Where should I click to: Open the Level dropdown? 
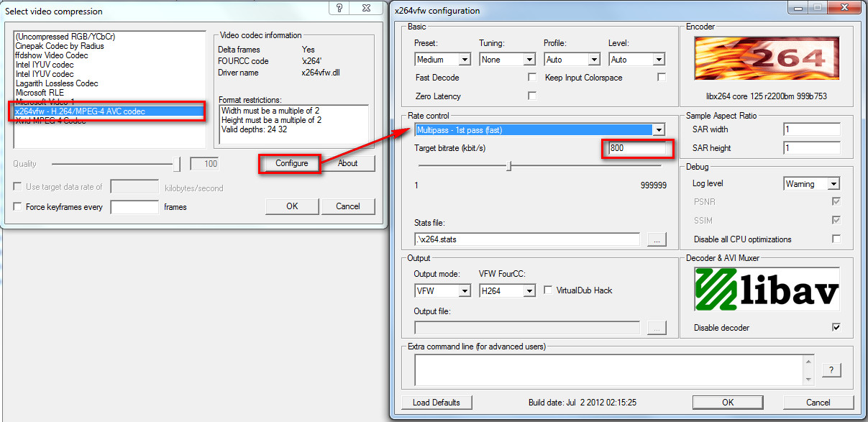click(x=637, y=60)
